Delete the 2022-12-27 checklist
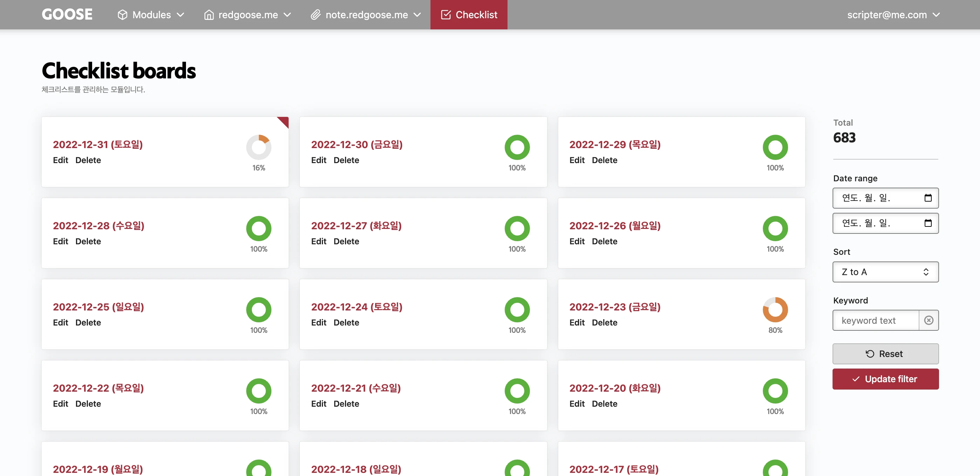Image resolution: width=980 pixels, height=476 pixels. [x=347, y=241]
